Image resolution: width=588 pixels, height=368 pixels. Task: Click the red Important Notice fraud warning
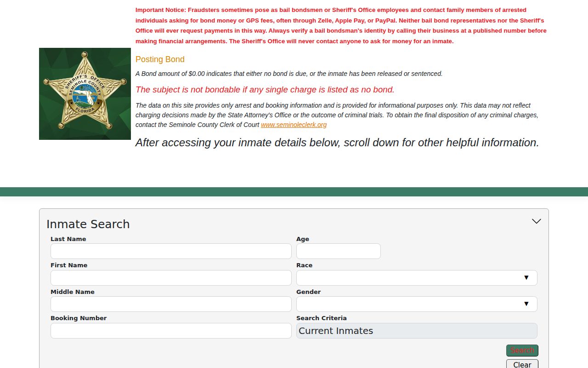click(341, 26)
